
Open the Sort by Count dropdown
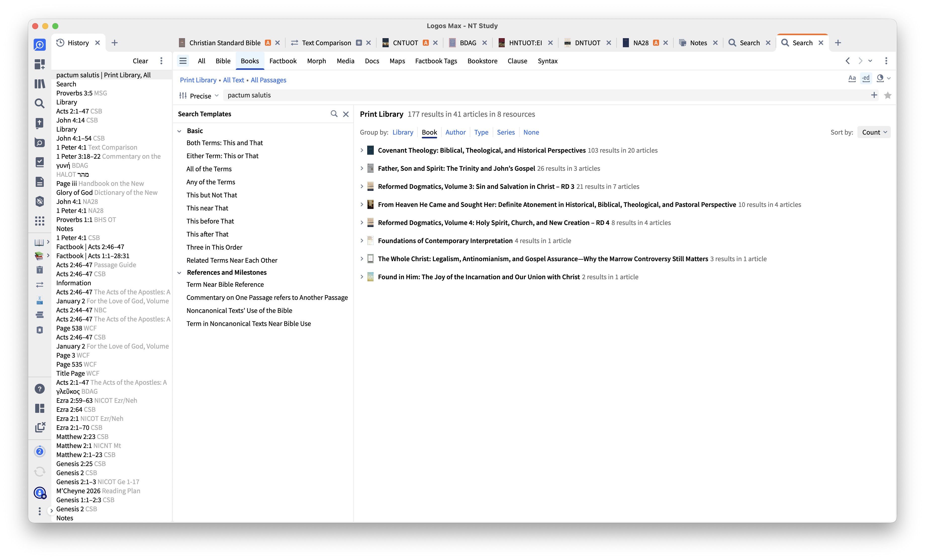[x=874, y=132]
